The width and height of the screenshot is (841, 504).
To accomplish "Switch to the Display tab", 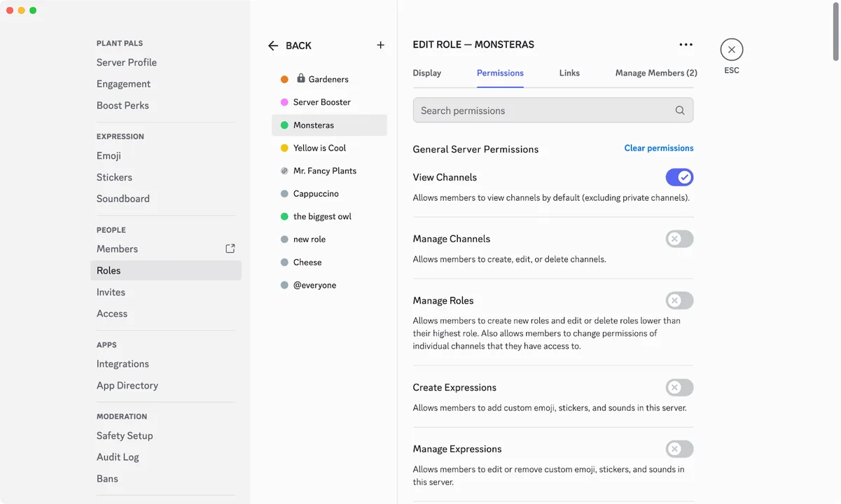I will [426, 73].
